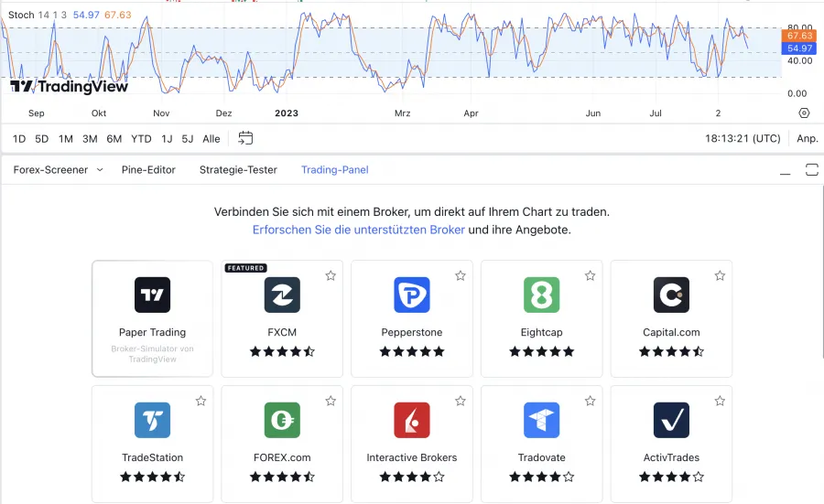The width and height of the screenshot is (824, 504).
Task: Star the FOREX.com broker as favorite
Action: 331,401
